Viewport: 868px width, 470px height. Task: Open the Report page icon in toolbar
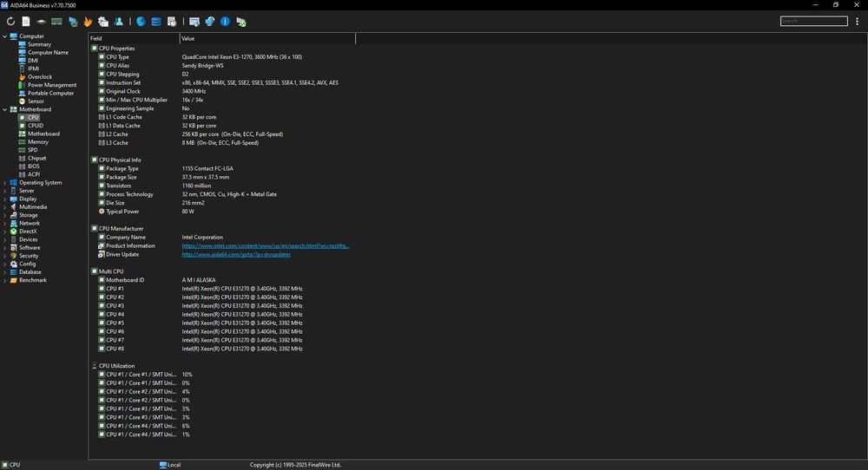click(x=26, y=22)
